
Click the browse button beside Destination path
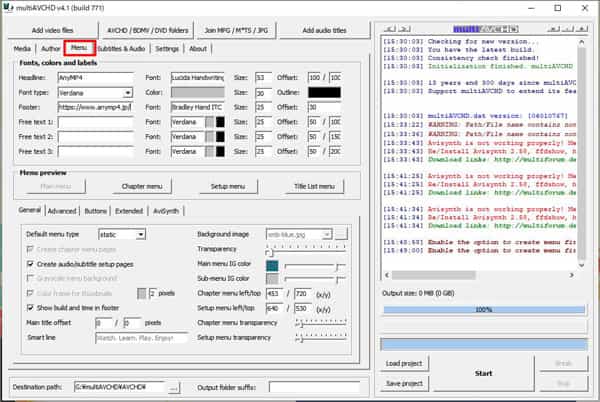point(175,386)
